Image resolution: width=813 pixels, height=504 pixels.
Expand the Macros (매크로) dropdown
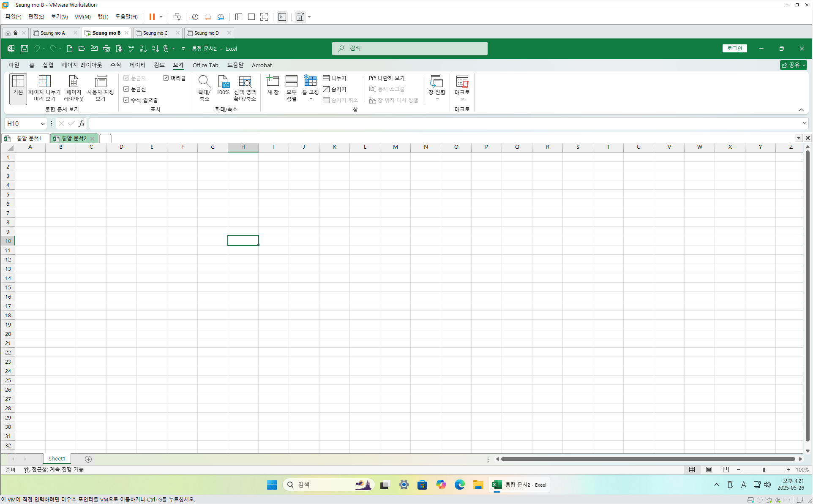tap(462, 99)
